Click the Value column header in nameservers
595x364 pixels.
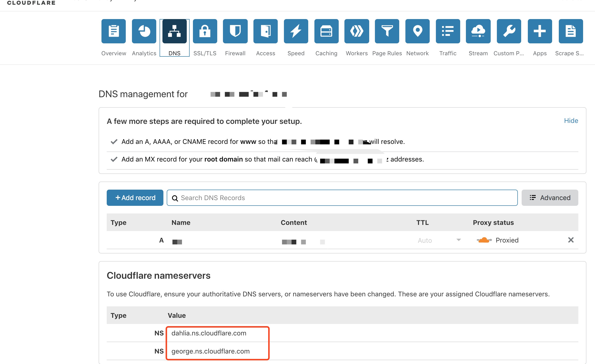[176, 315]
